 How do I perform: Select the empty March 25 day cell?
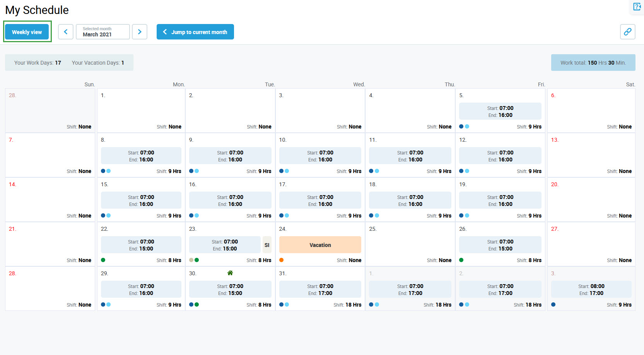[410, 244]
